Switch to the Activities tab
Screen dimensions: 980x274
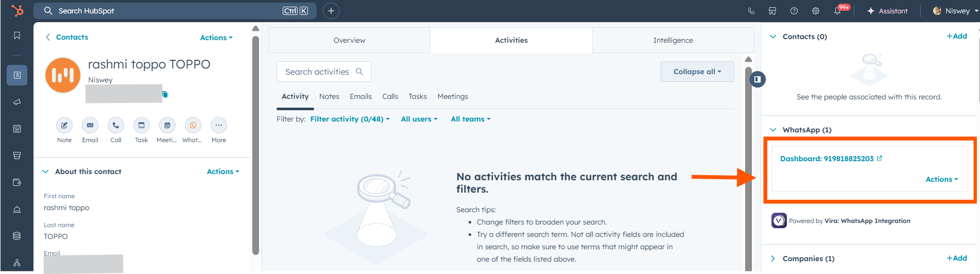pos(511,40)
